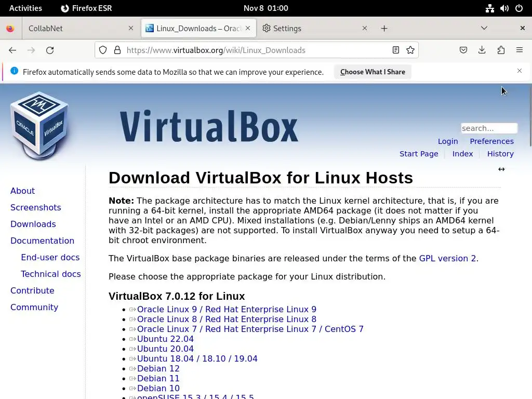Download Oracle Linux 7 / CentOS 7 package
This screenshot has width=532, height=399.
[x=250, y=329]
